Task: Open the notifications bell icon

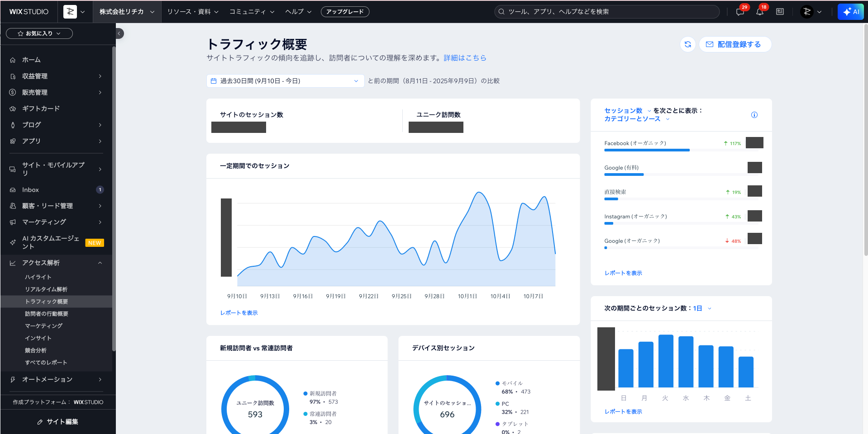Action: pyautogui.click(x=760, y=12)
